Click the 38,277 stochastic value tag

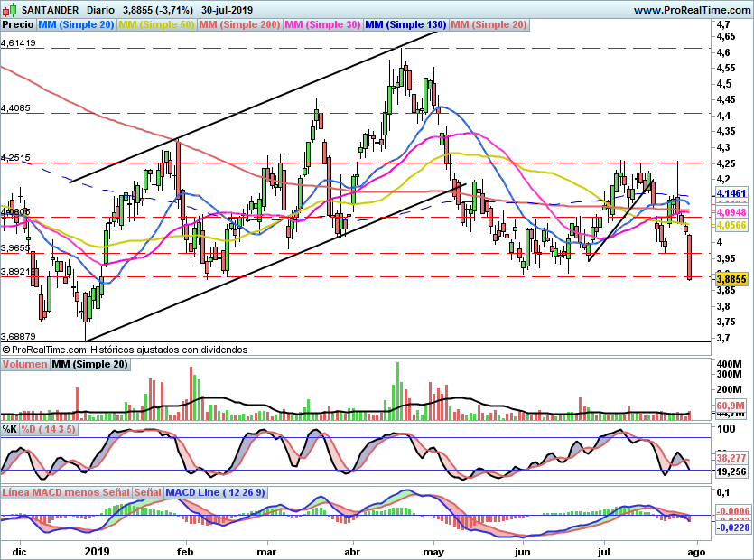click(x=731, y=458)
